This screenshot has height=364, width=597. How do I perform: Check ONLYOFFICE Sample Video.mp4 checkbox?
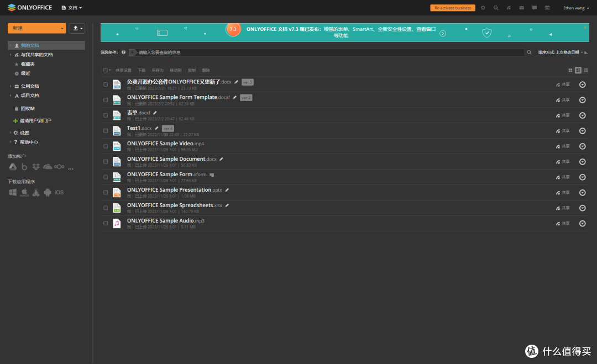[106, 146]
